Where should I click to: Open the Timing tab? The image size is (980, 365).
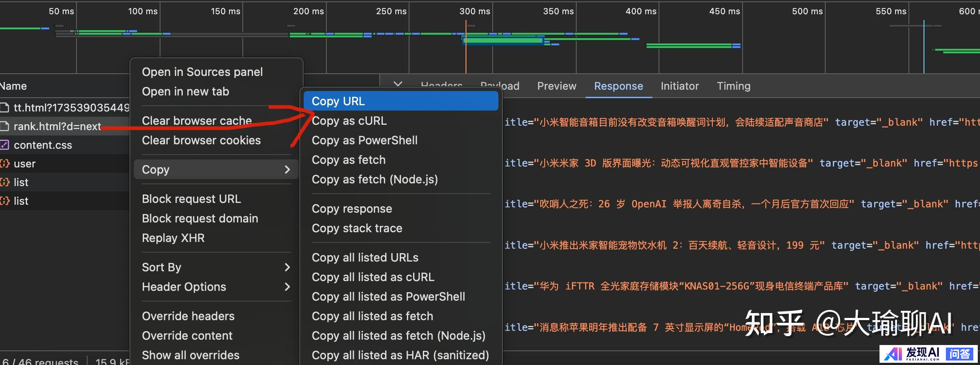click(733, 86)
